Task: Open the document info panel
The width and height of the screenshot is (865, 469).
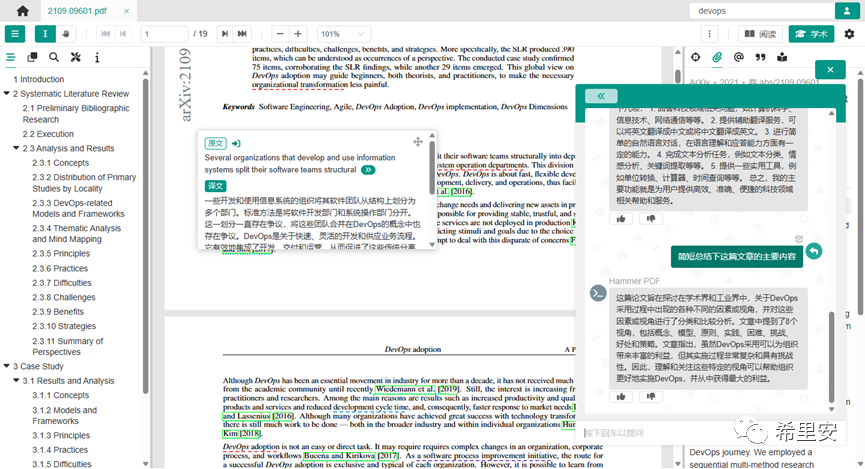Action: [x=97, y=57]
